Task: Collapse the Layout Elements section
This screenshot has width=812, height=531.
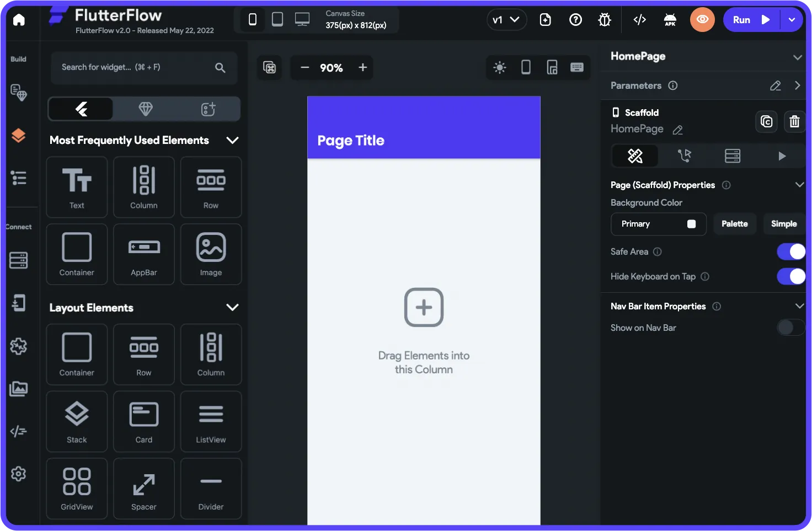Action: (x=232, y=307)
